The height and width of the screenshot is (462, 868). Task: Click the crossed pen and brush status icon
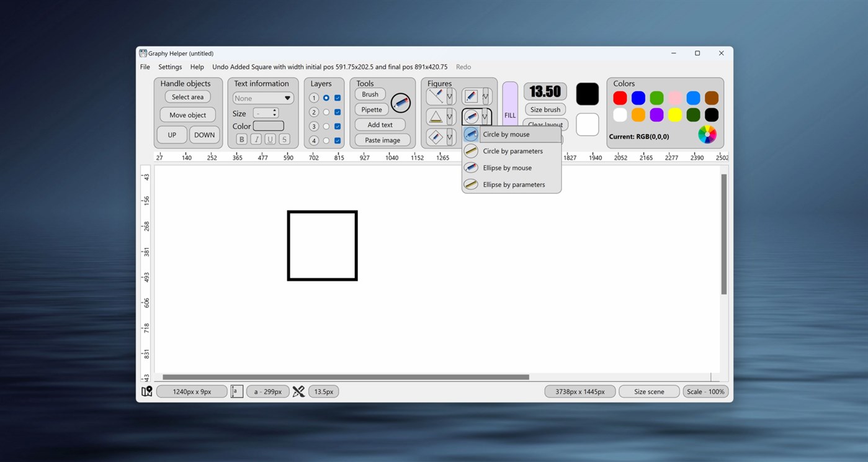[298, 391]
